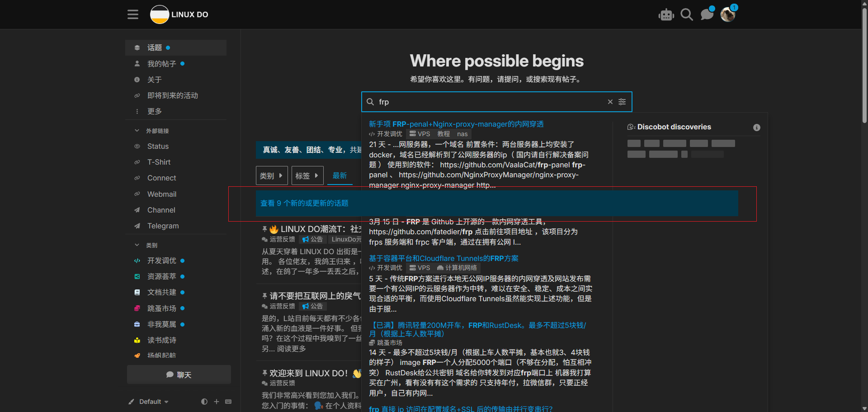Click the scrollbar down arrow
The height and width of the screenshot is (412, 868).
coord(864,409)
